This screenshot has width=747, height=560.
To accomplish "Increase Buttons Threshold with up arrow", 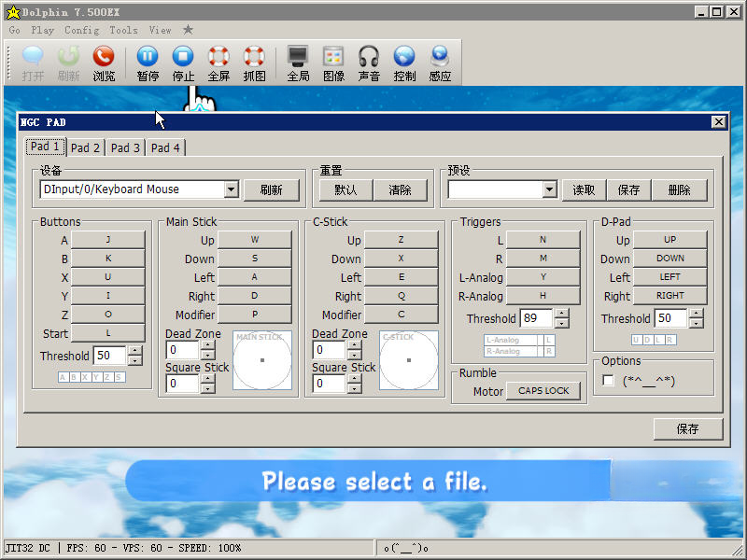I will [134, 351].
